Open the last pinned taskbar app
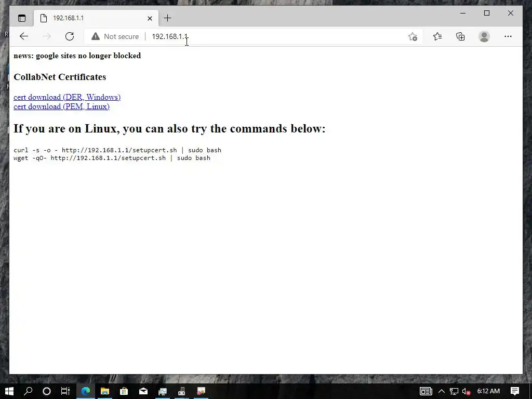Screen dimensions: 532x399 click(x=201, y=391)
